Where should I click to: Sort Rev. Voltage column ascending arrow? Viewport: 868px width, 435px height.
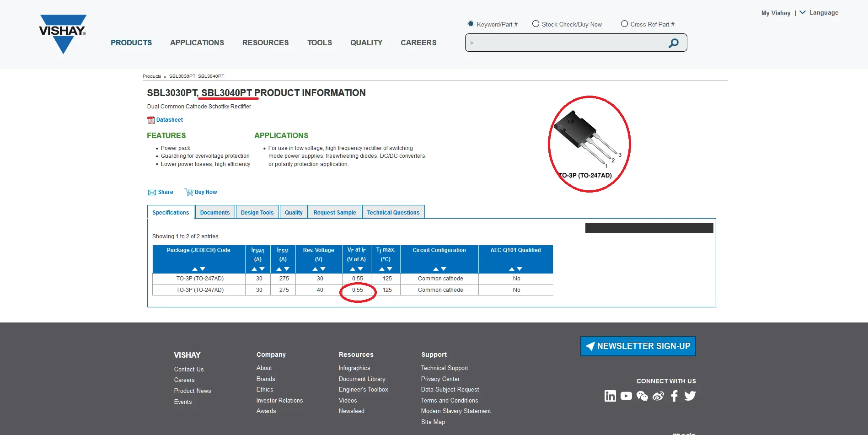[315, 269]
